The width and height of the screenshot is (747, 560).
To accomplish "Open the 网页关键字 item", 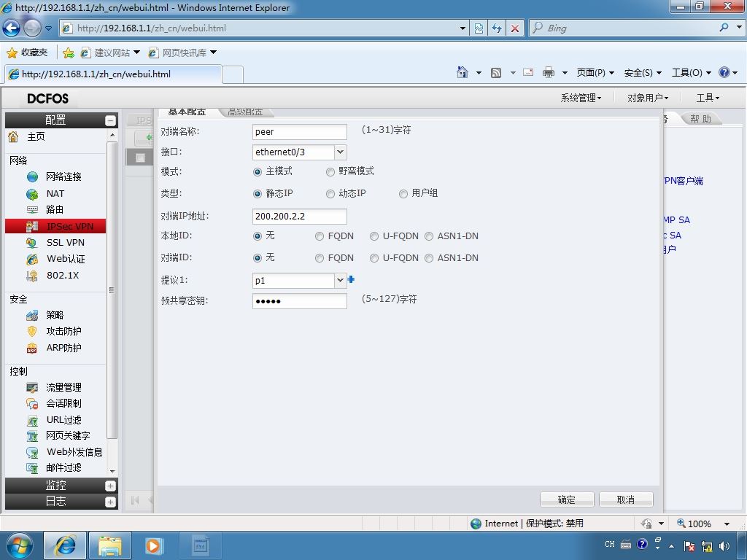I will 68,436.
